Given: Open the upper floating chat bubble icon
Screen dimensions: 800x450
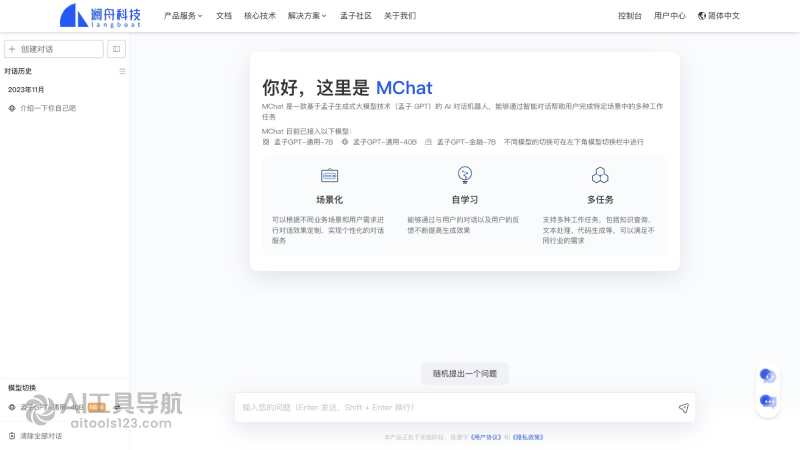Looking at the screenshot, I should coord(768,376).
